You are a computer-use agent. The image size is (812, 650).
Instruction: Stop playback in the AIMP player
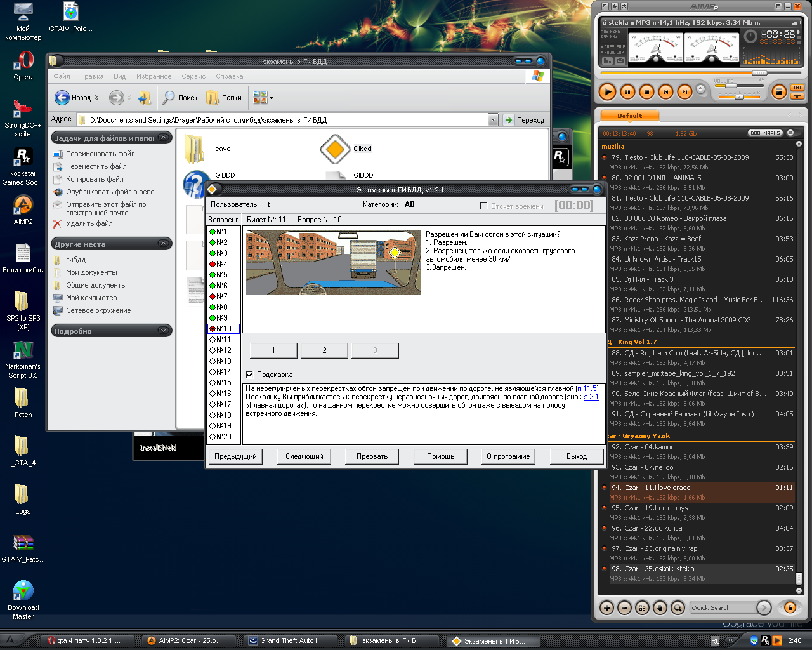coord(646,92)
